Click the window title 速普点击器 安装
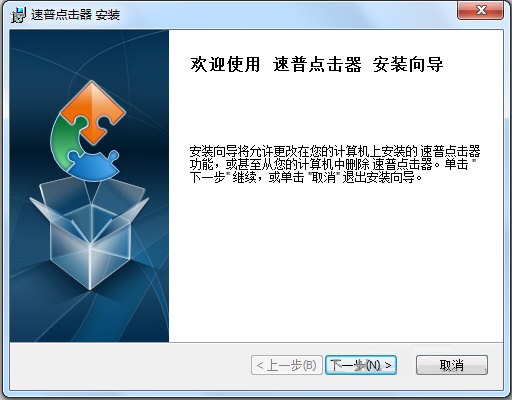The image size is (512, 400). (75, 15)
